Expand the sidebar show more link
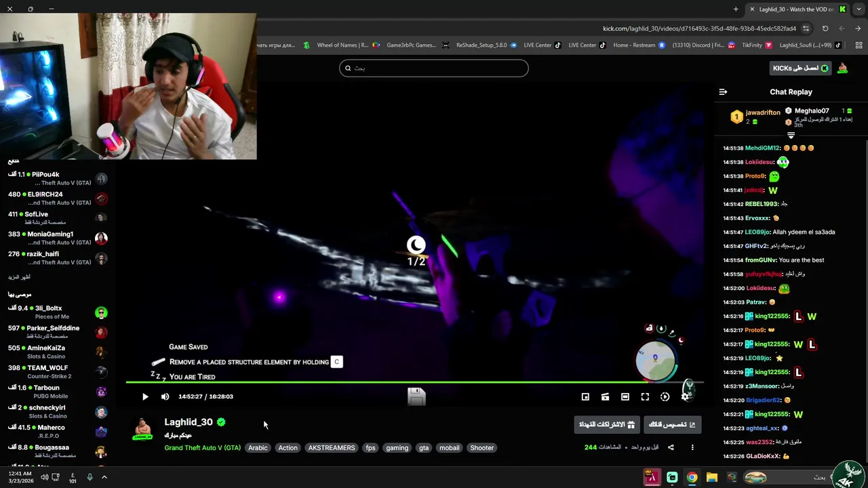 (19, 277)
